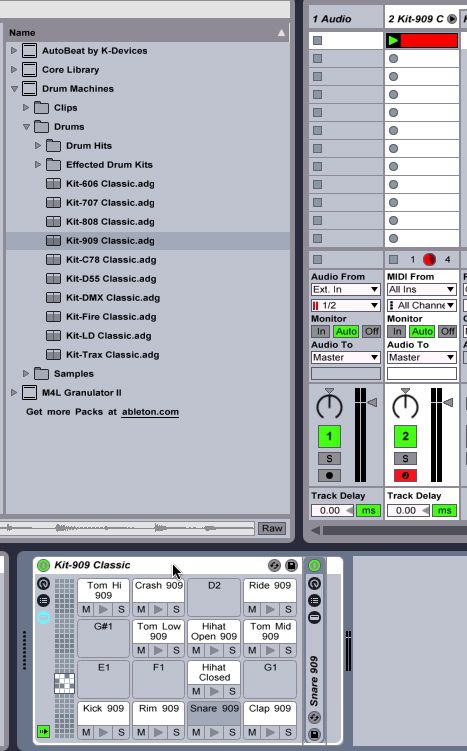Click the Kit-909 Classic device activator
This screenshot has height=751, width=467.
43,566
